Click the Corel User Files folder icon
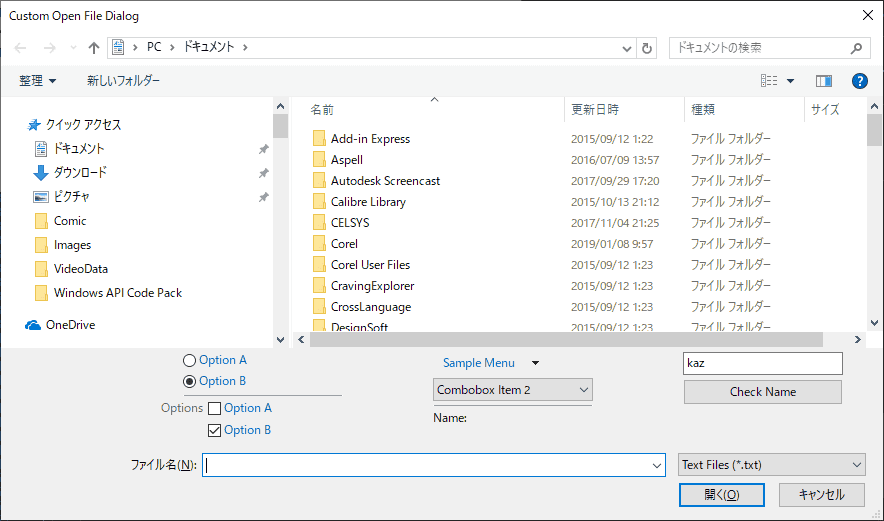 319,265
